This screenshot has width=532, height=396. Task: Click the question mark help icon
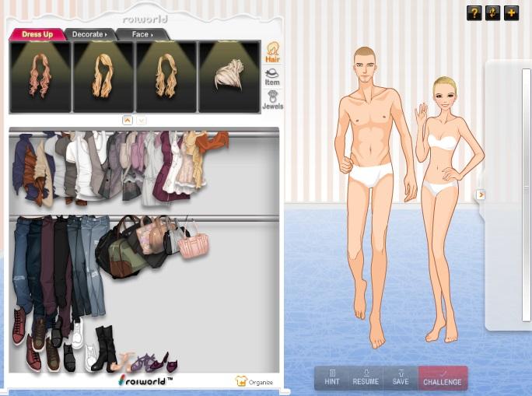click(x=474, y=12)
